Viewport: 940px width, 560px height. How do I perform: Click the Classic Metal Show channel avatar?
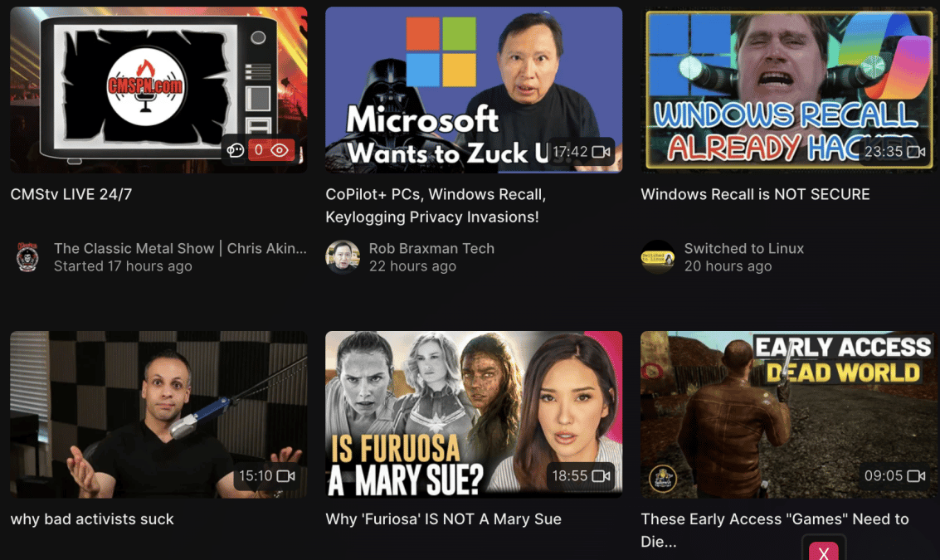[27, 257]
